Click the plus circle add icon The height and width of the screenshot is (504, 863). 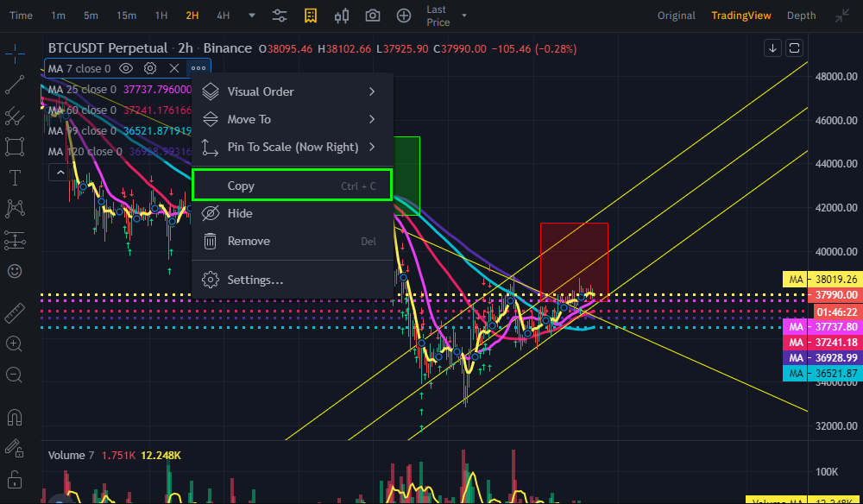pyautogui.click(x=404, y=16)
